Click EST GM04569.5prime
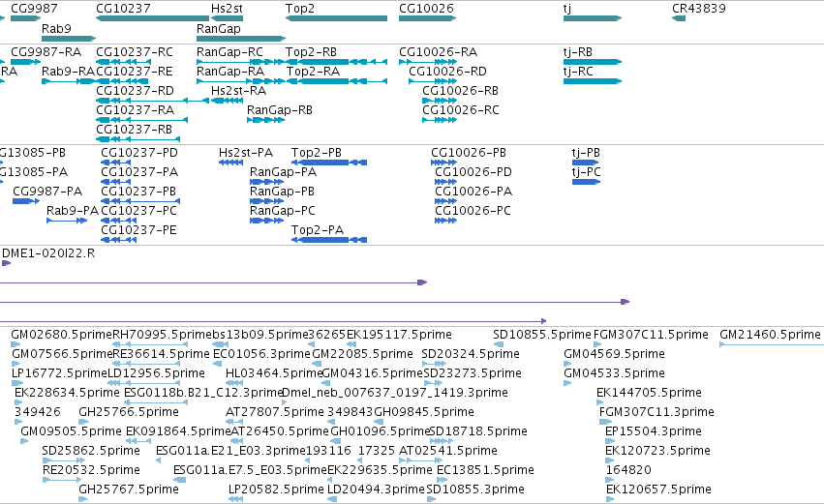Screen dimensions: 824x504 click(x=567, y=364)
